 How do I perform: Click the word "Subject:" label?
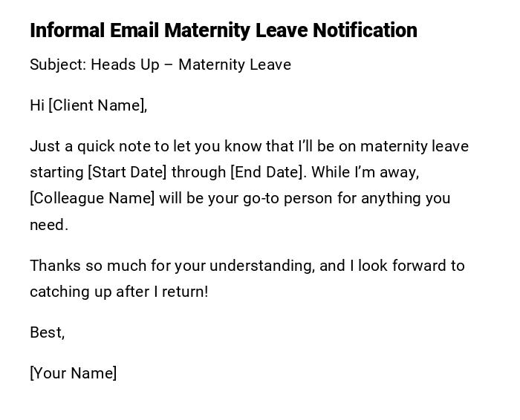click(x=58, y=65)
